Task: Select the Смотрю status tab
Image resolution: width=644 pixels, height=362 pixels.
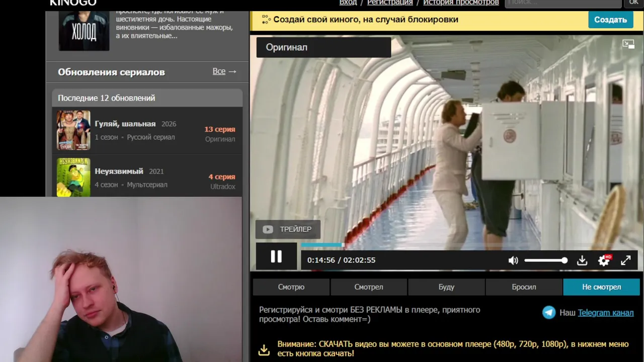Action: (x=291, y=287)
